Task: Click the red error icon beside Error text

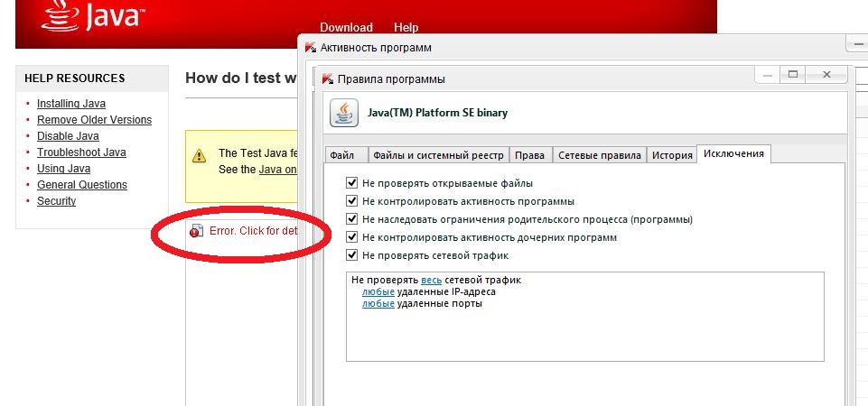Action: pos(196,231)
